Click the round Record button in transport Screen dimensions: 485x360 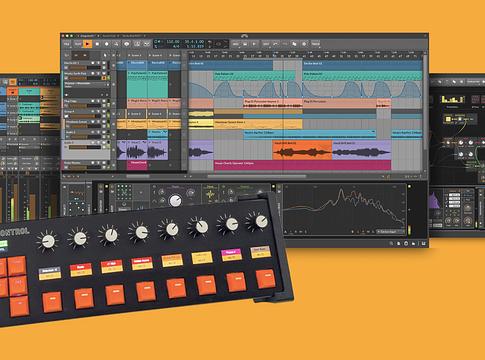tap(107, 44)
